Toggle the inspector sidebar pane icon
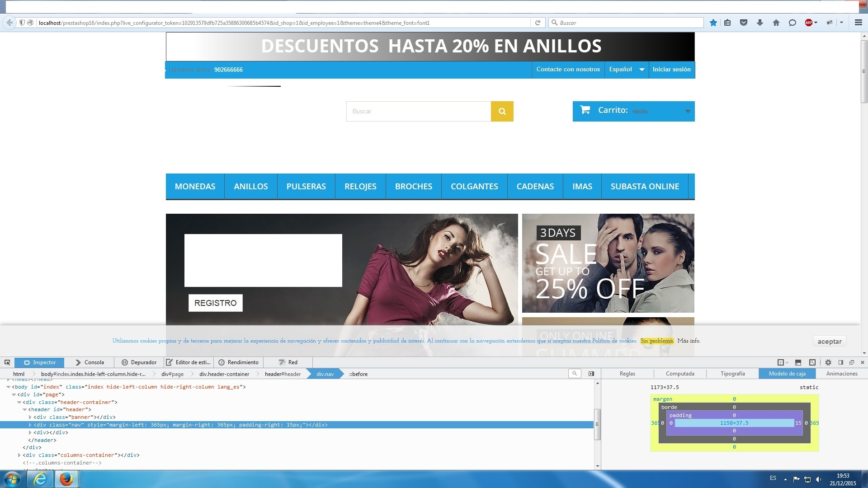This screenshot has height=488, width=868. [591, 374]
